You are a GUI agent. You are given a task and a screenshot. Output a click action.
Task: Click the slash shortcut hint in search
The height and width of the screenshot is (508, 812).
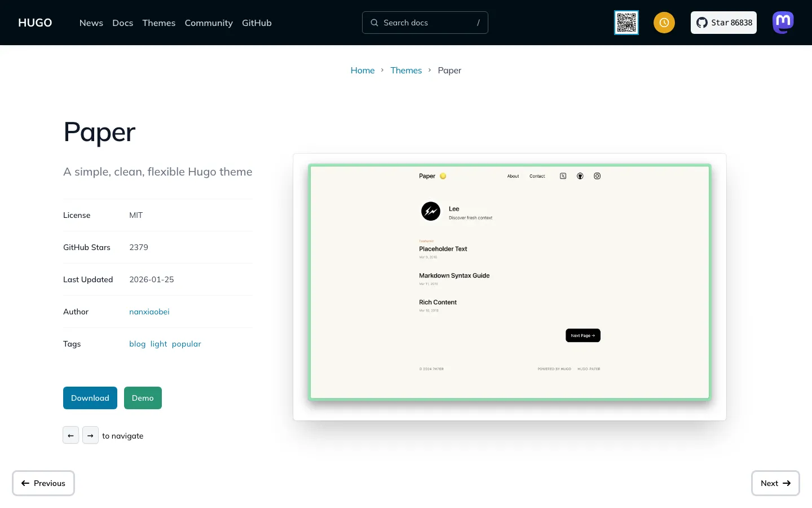tap(478, 23)
